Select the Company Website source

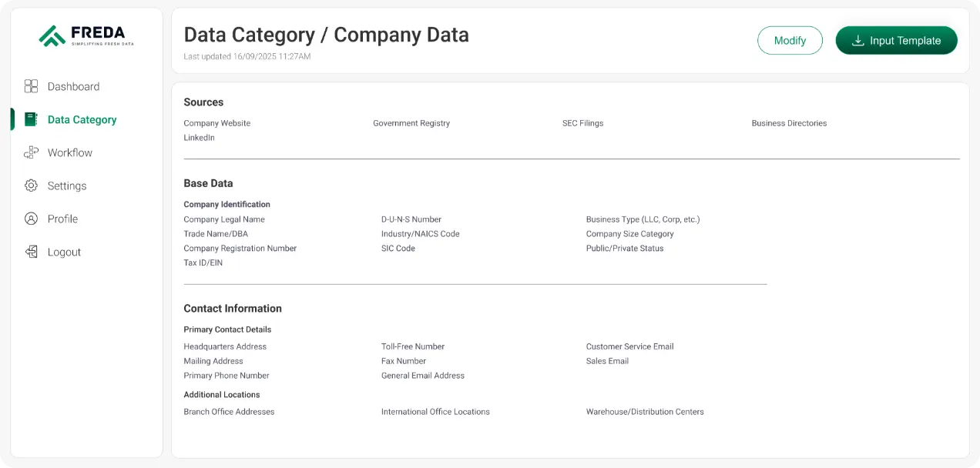pyautogui.click(x=216, y=123)
